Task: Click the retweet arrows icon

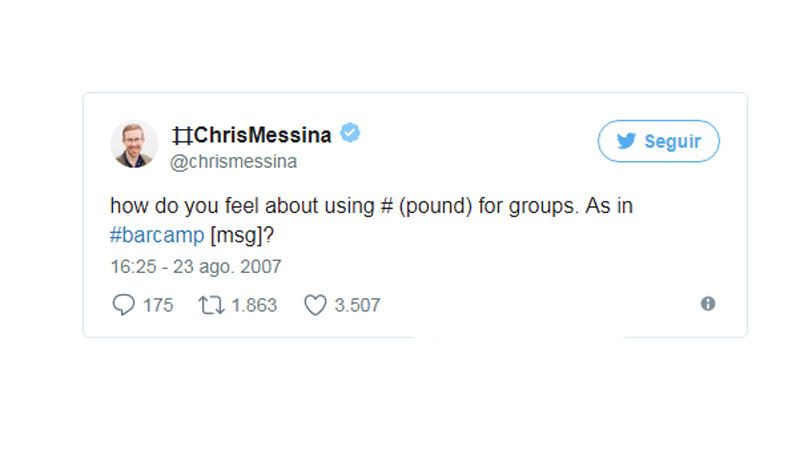Action: point(211,305)
